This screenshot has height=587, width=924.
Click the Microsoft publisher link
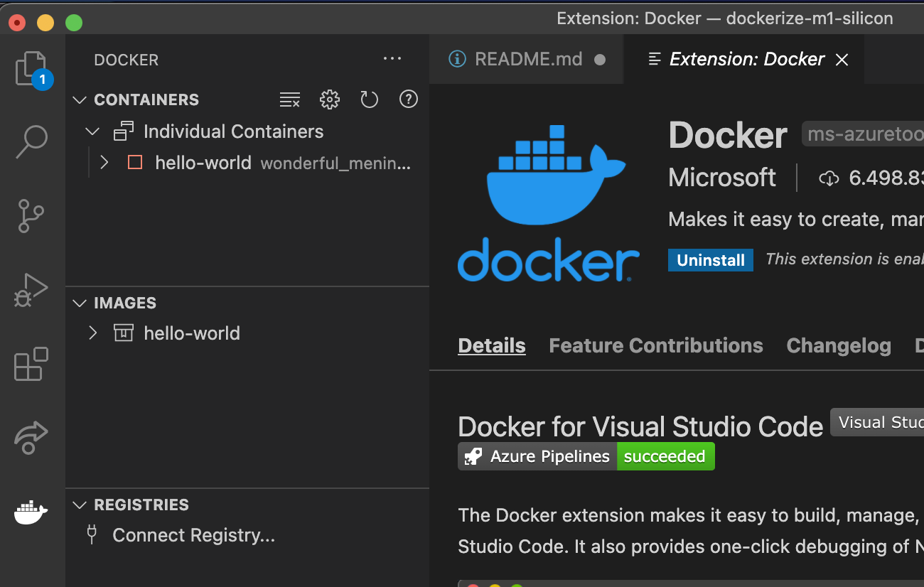coord(722,178)
